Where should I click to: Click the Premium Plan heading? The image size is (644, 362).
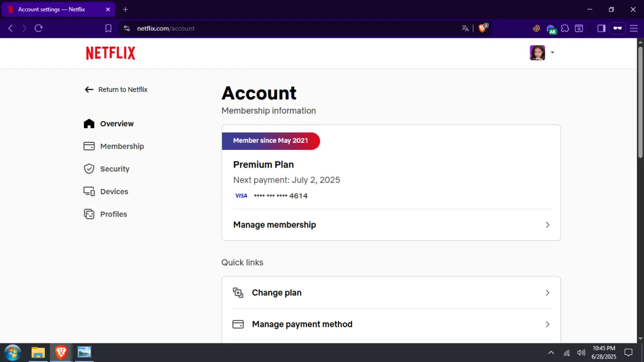(x=264, y=164)
